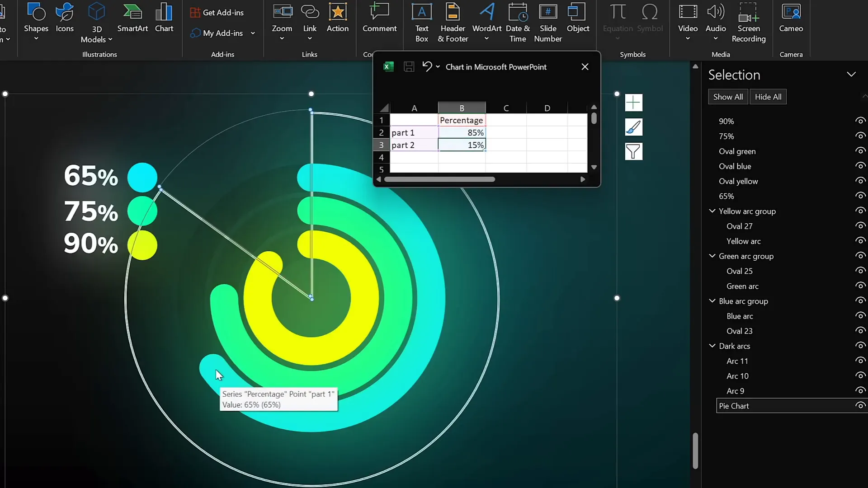Screen dimensions: 868x488
Task: Select Arc 11 in the Selection pane
Action: pyautogui.click(x=737, y=361)
